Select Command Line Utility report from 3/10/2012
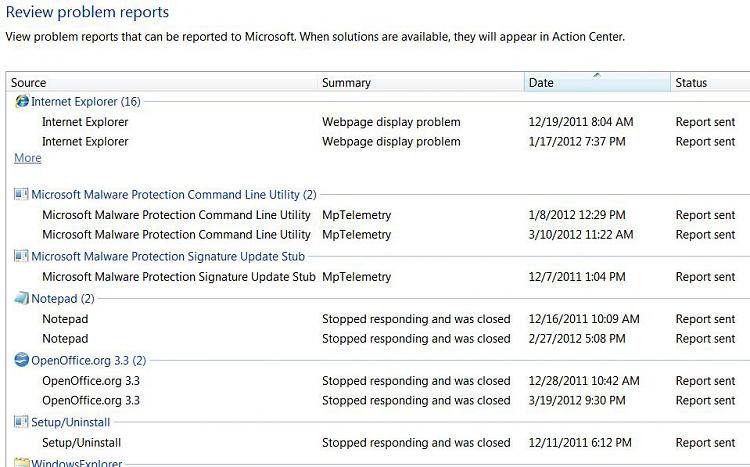 point(378,234)
